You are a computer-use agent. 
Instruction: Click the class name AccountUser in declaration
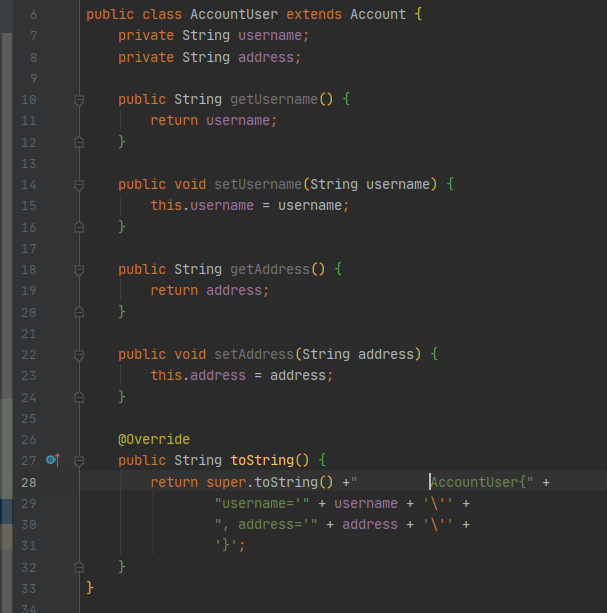[234, 14]
